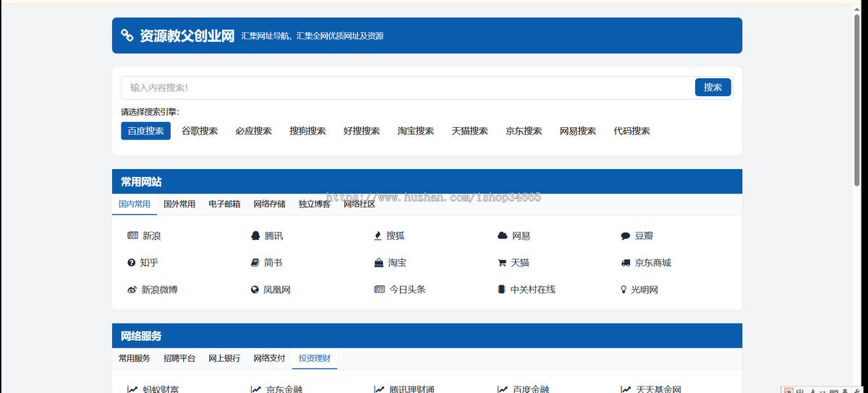Select 京东搜索 as search engine
Image resolution: width=868 pixels, height=393 pixels.
pyautogui.click(x=524, y=131)
